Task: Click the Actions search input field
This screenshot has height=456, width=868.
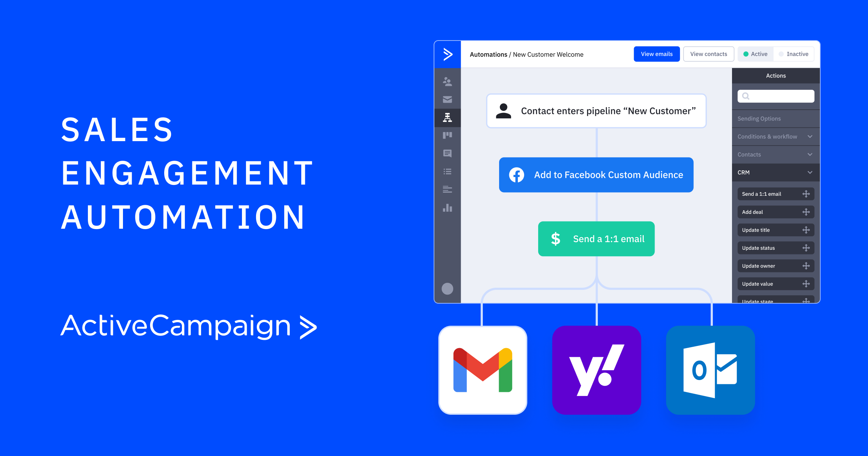Action: point(776,96)
